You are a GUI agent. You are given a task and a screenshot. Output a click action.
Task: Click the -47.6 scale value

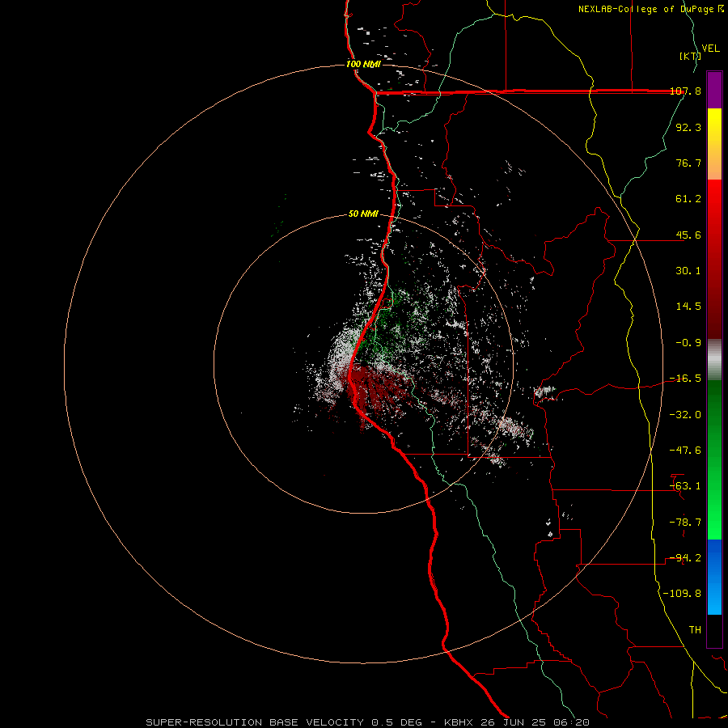click(685, 451)
